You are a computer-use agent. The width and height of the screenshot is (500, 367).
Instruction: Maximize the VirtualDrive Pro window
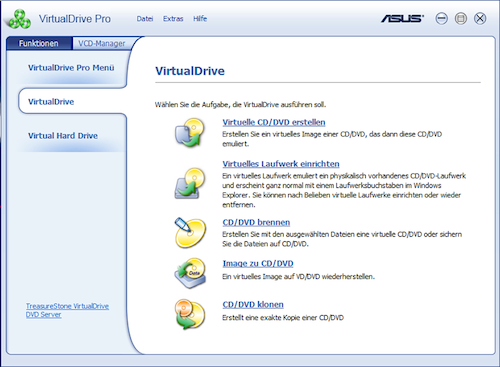pyautogui.click(x=461, y=18)
